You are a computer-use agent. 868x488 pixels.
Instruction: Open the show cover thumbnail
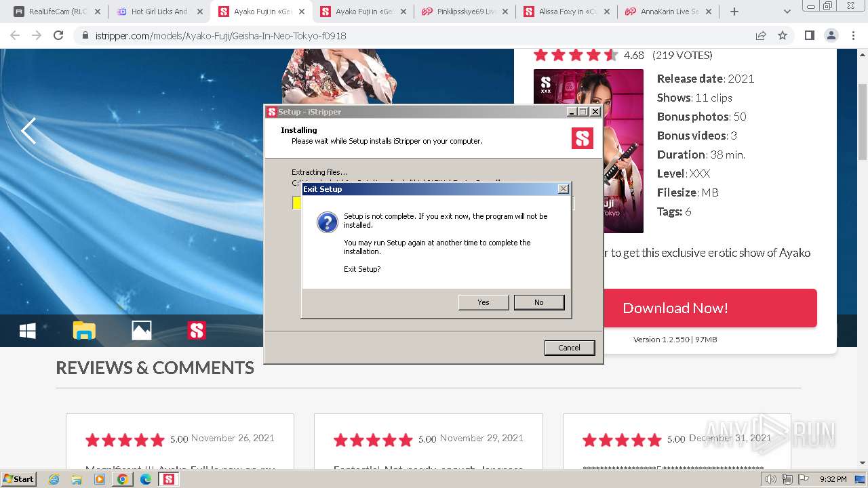point(589,151)
